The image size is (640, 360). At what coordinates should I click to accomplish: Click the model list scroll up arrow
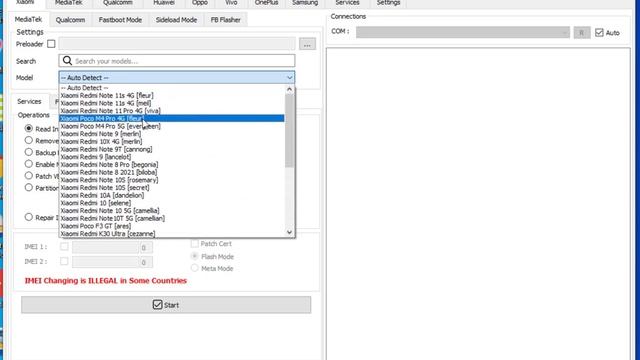coord(289,89)
